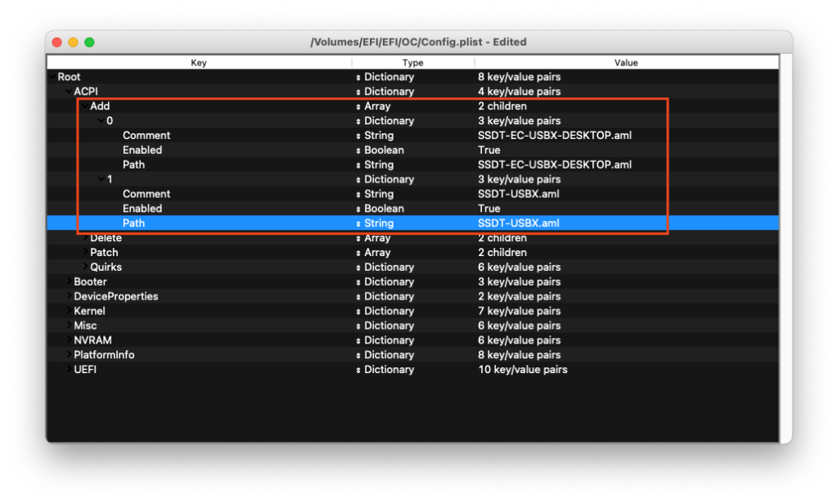Select the Kernel key label
838x504 pixels.
(89, 311)
